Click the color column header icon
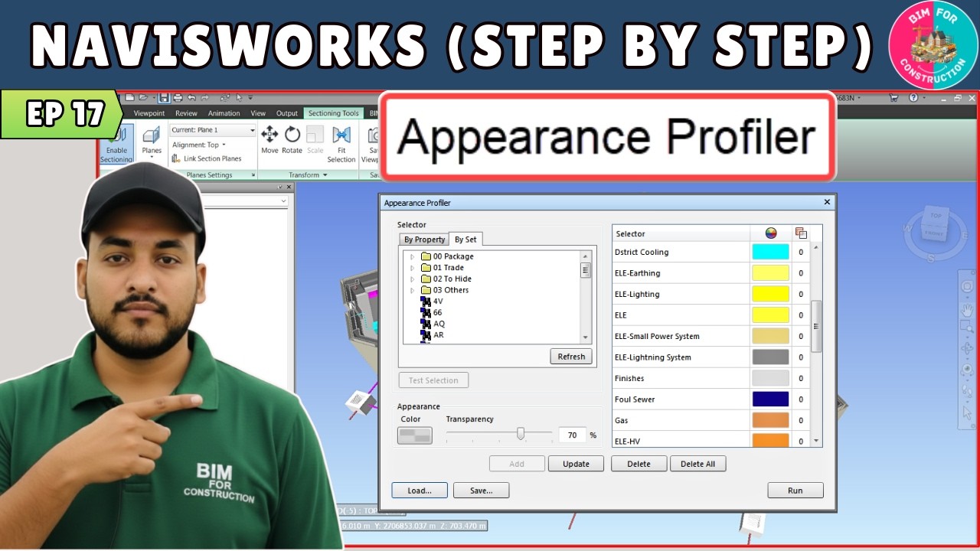 [x=771, y=233]
